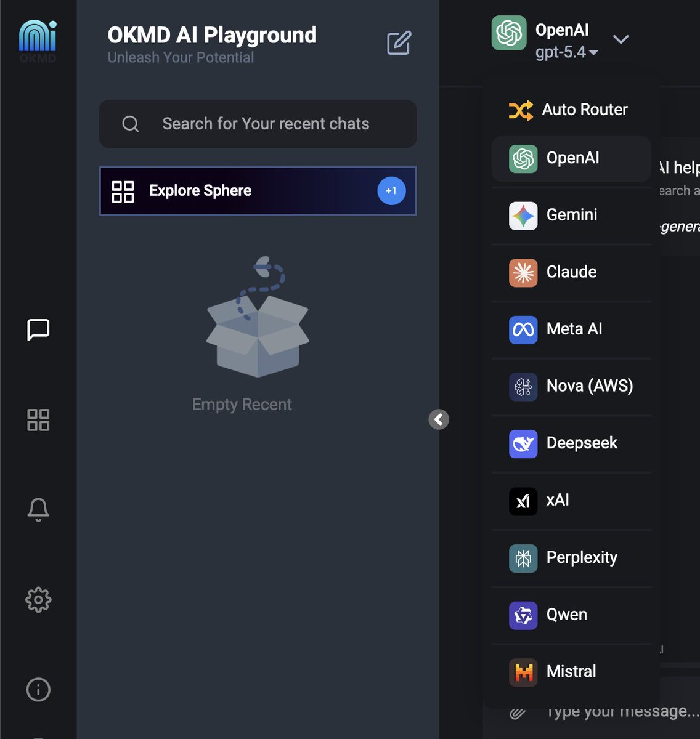Screen dimensions: 700x739
Task: Pick Meta AI from the list
Action: 571,329
